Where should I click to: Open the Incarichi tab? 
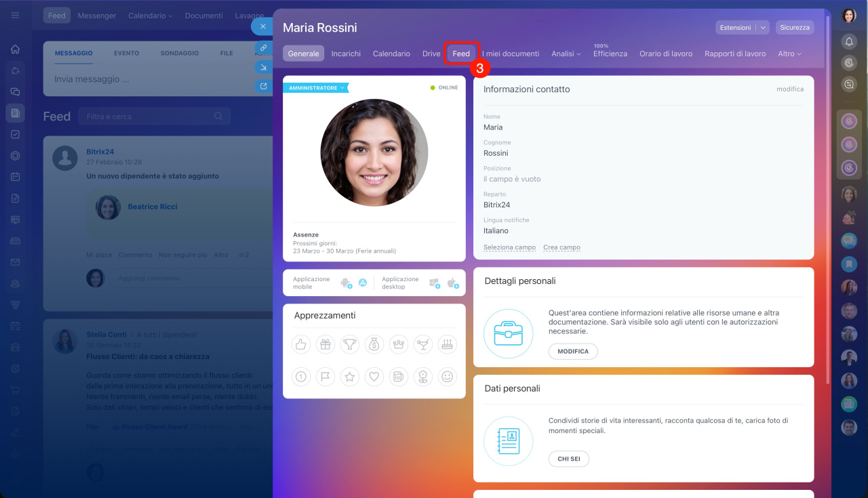coord(346,54)
